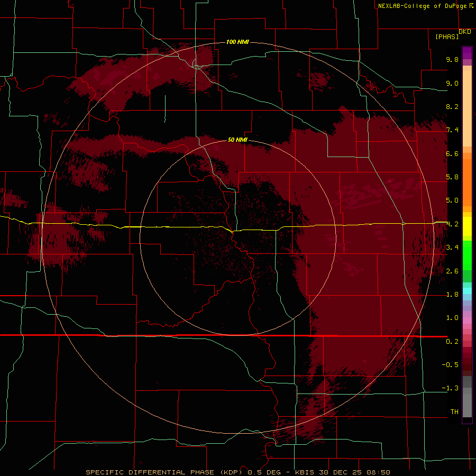Click the -0.5 value on the color scale
Image resolution: width=476 pixels, height=476 pixels.
click(x=450, y=365)
